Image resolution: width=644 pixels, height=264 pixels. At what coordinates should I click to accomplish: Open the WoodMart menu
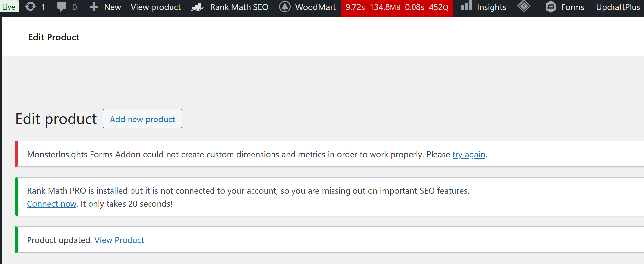click(315, 7)
